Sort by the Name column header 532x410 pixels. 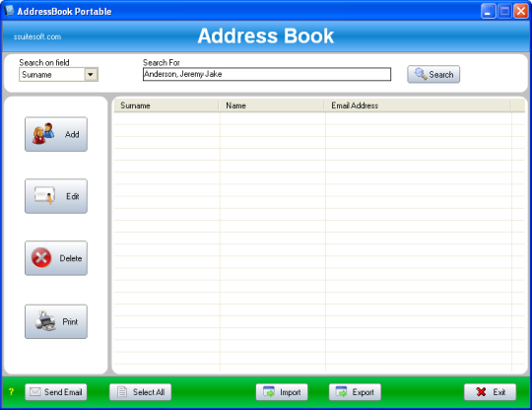(x=272, y=105)
